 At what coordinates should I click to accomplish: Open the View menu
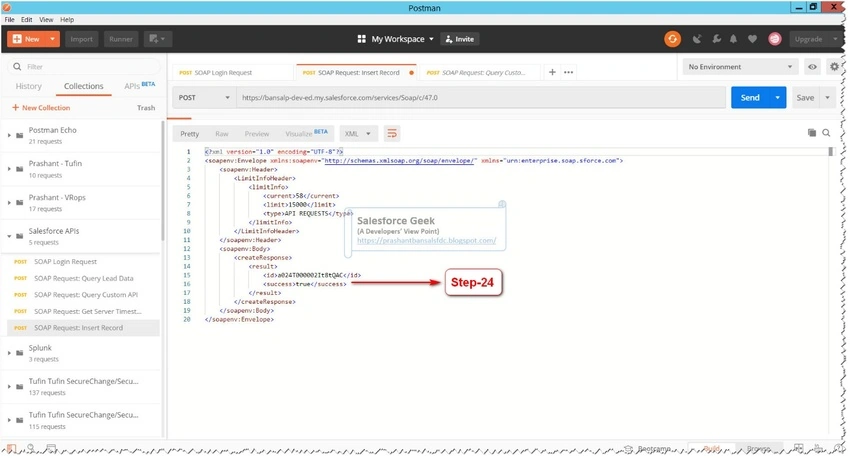click(46, 20)
